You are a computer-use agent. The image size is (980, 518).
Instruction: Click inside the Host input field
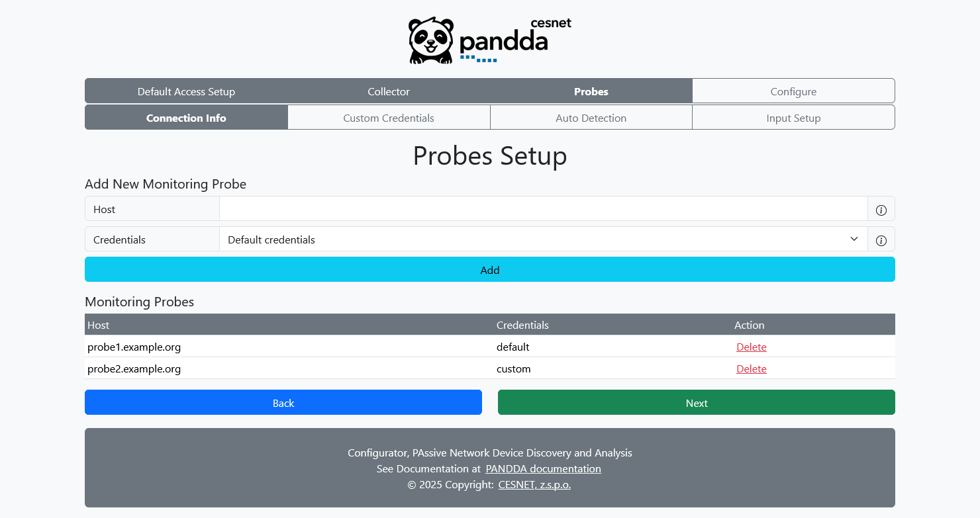[543, 208]
